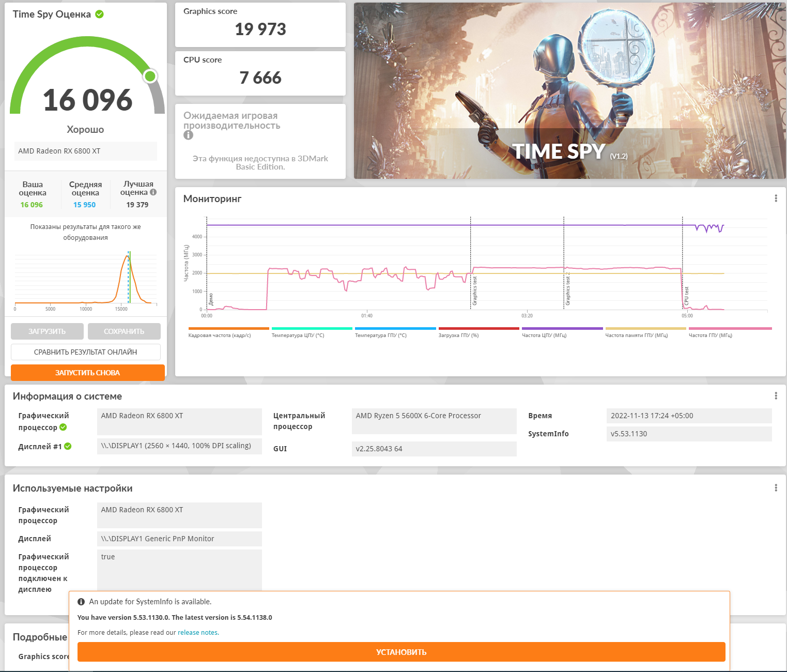Click Средняя оценка value 15 950
Image resolution: width=787 pixels, height=672 pixels.
click(x=84, y=205)
